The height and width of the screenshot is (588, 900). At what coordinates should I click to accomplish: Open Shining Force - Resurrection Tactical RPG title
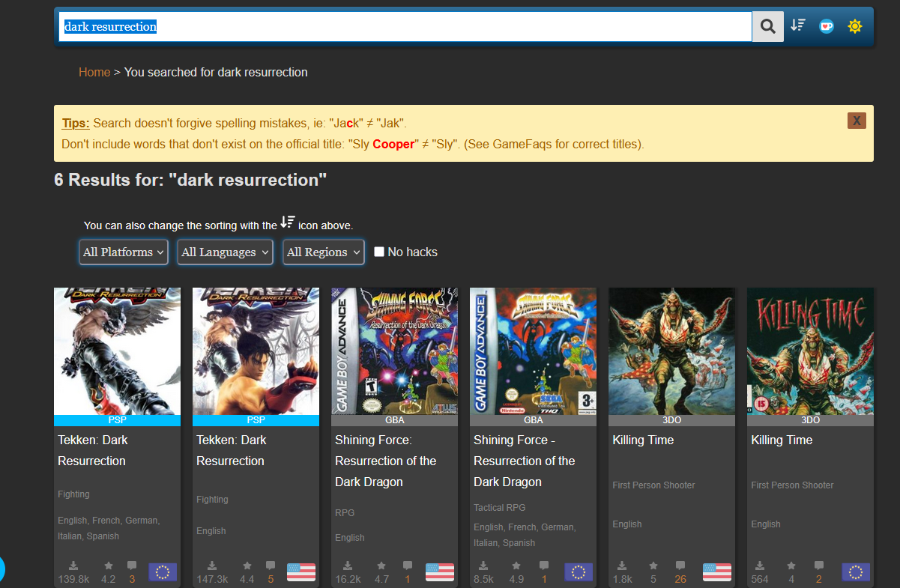(x=525, y=461)
